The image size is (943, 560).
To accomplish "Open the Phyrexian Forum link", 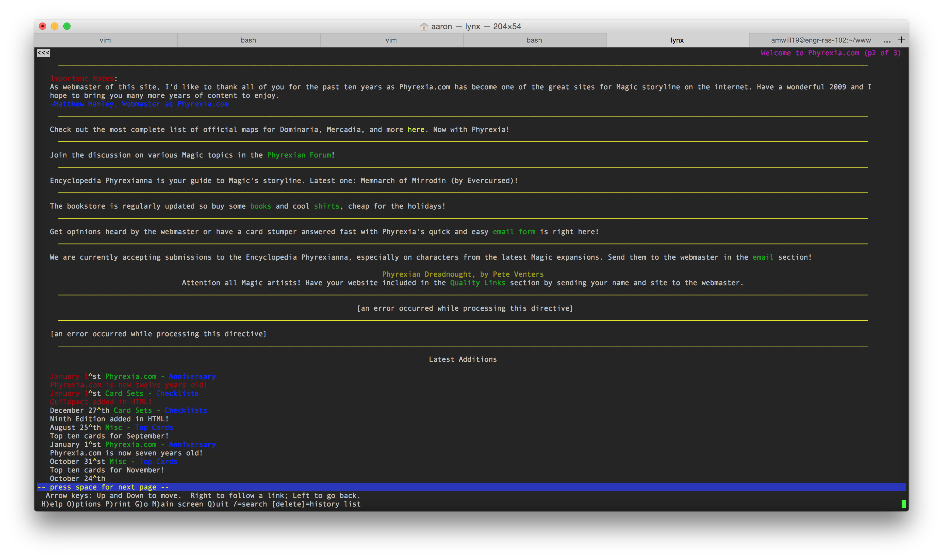I will (299, 155).
